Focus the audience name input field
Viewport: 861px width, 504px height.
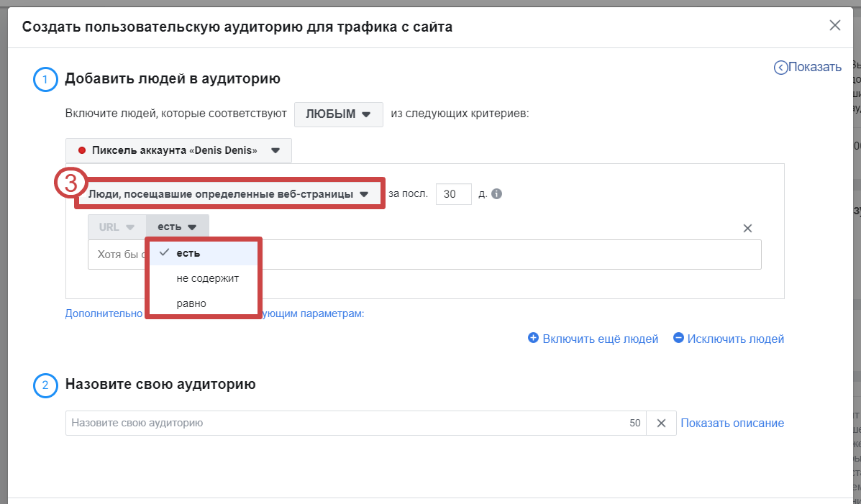[345, 423]
